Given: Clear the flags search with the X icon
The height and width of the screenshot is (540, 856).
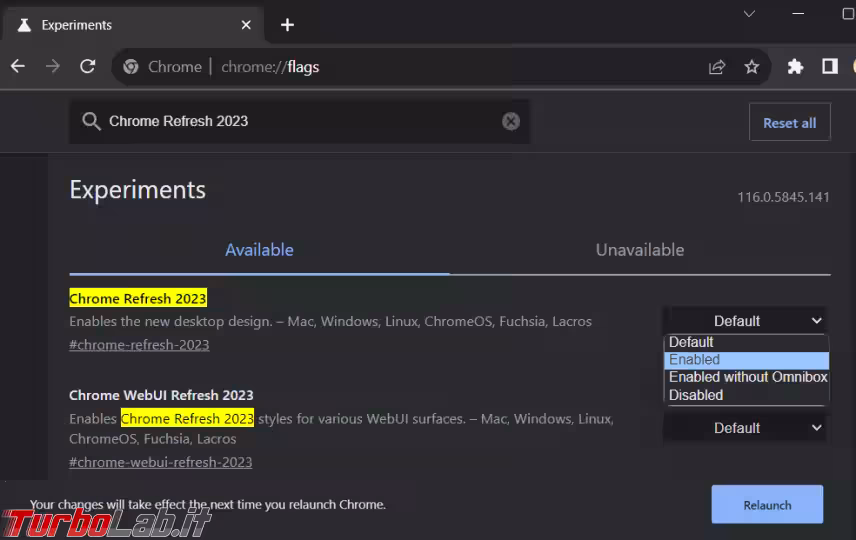Looking at the screenshot, I should click(x=511, y=121).
